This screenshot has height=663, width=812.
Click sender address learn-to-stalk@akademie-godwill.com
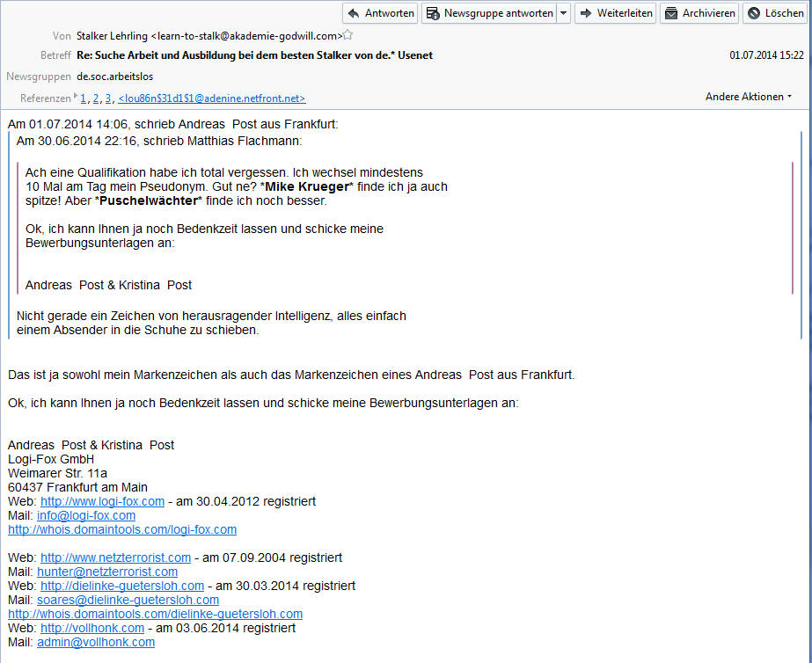coord(246,36)
